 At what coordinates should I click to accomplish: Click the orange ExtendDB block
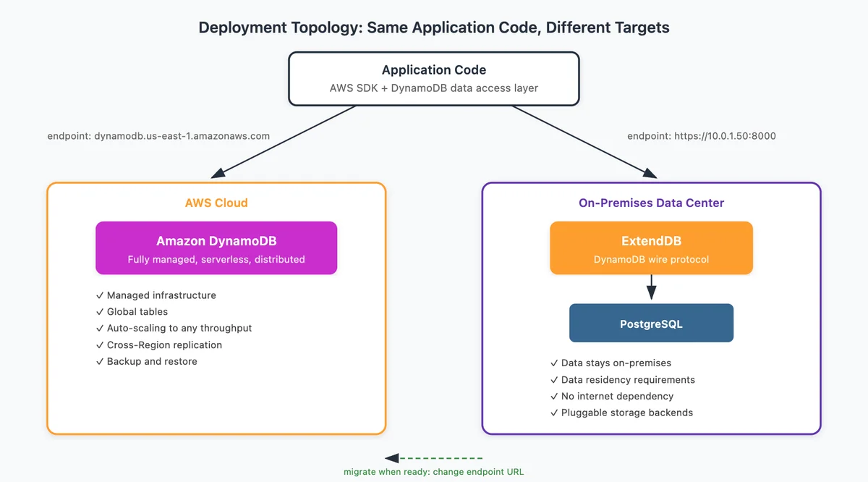click(x=651, y=248)
